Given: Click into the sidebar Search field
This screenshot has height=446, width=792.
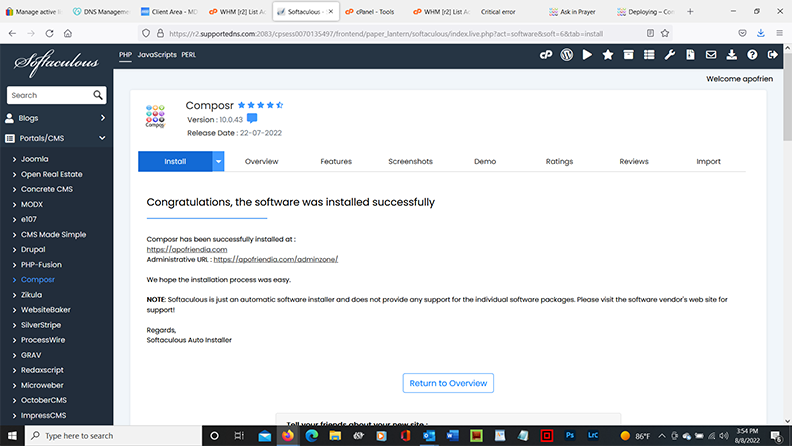Looking at the screenshot, I should [50, 95].
